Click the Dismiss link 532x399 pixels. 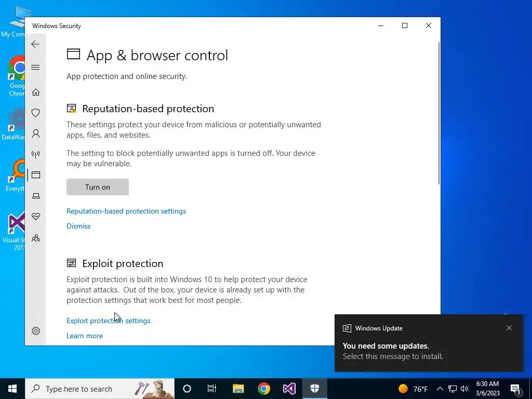tap(78, 226)
